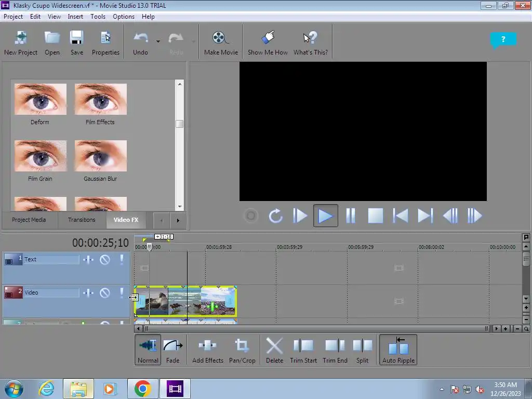Select the Fade tool

[172, 350]
